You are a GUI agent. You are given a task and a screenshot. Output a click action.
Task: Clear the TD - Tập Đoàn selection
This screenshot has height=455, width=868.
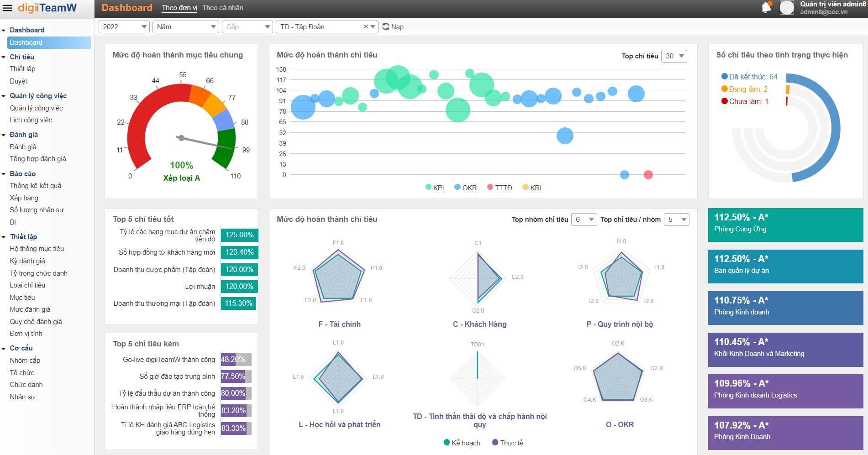click(x=366, y=26)
